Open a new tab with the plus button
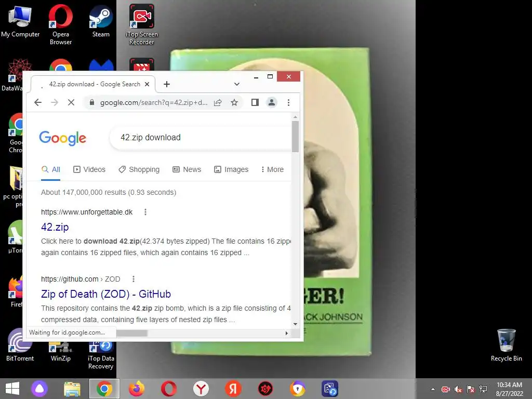This screenshot has height=399, width=532. point(167,84)
